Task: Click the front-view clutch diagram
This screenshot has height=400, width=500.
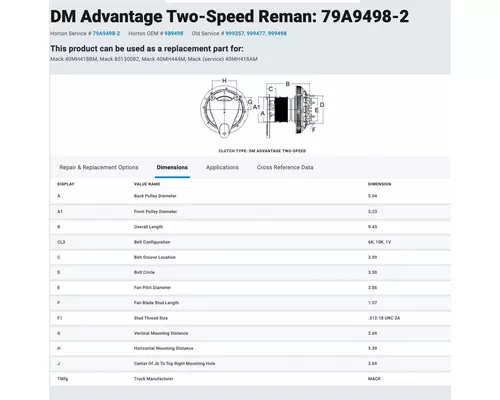Action: (x=225, y=109)
